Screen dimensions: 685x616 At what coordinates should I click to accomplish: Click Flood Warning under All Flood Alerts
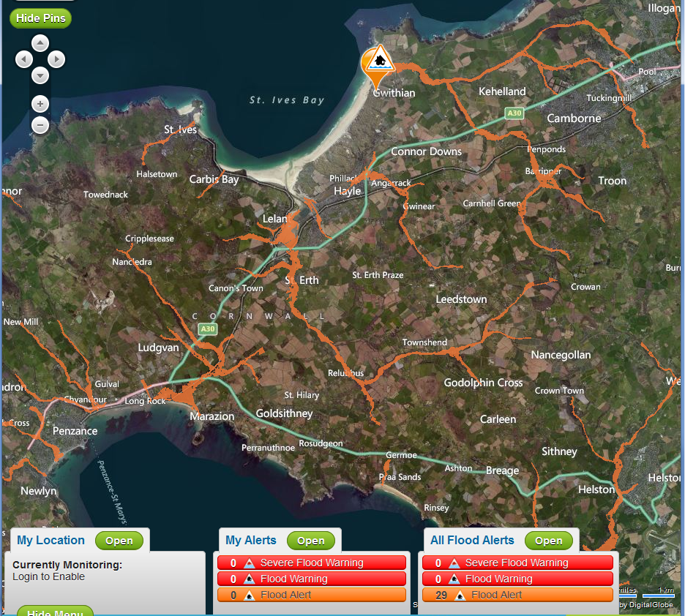(x=517, y=579)
